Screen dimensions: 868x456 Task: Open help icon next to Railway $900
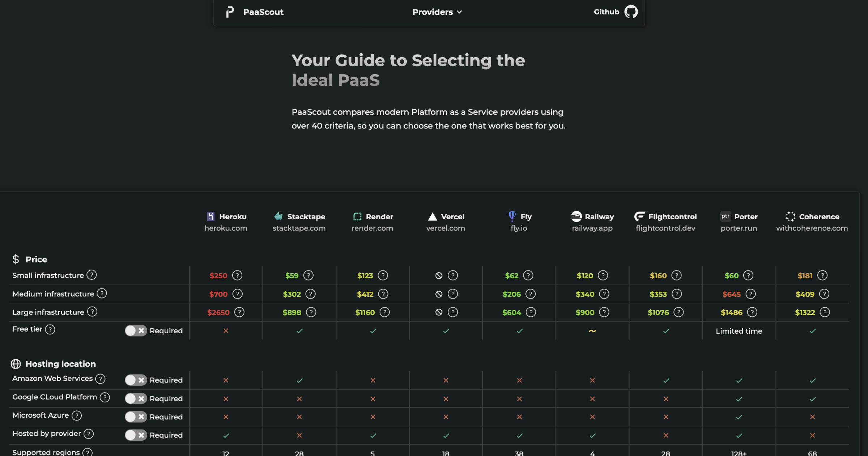click(x=604, y=312)
